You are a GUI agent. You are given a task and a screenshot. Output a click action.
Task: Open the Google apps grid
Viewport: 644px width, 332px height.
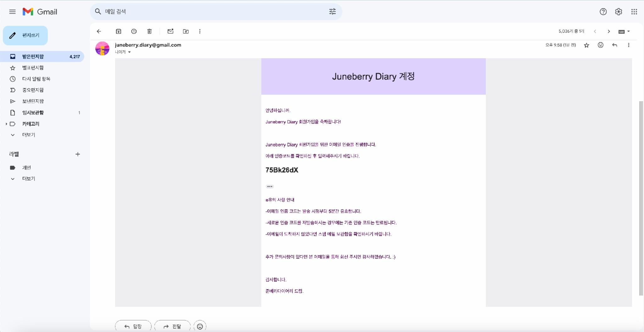pyautogui.click(x=634, y=12)
